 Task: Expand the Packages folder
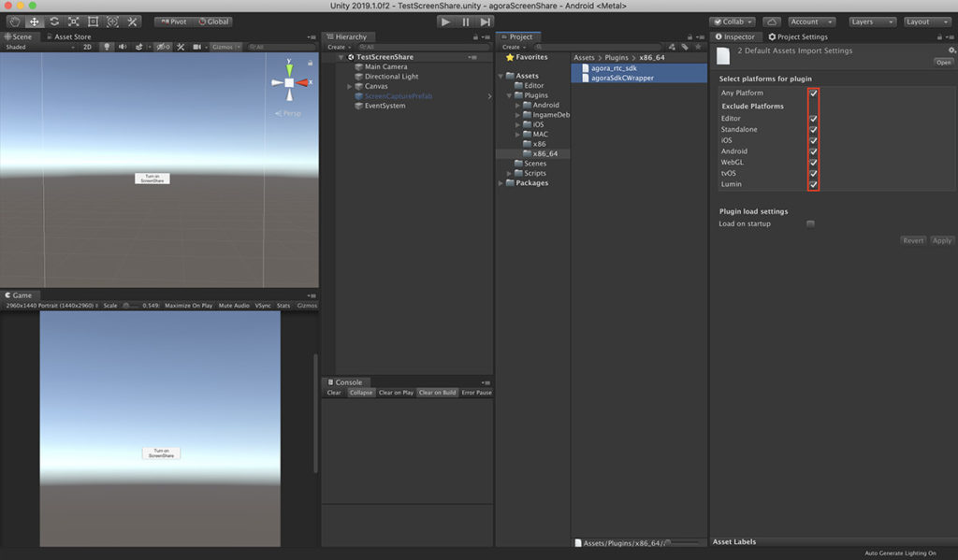(501, 183)
